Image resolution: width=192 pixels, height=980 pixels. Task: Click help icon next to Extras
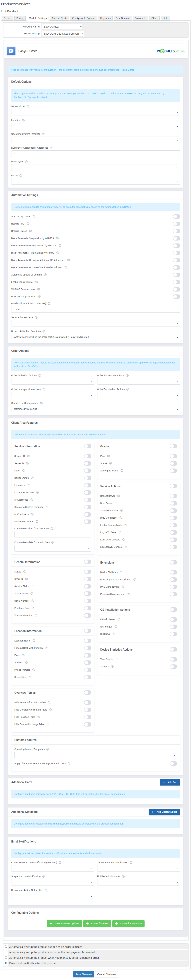[x=21, y=175]
